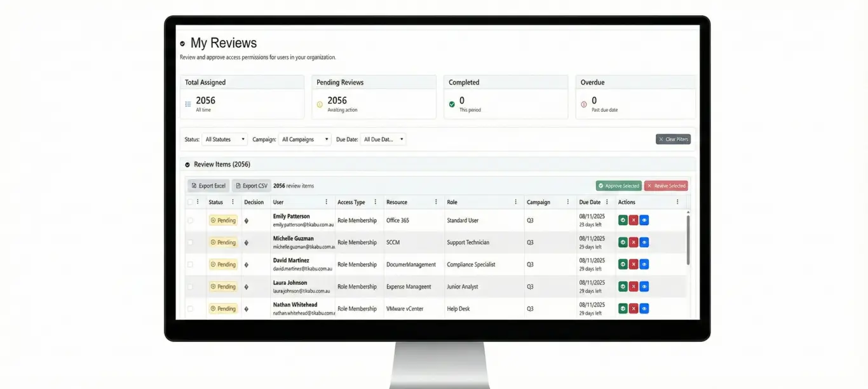The height and width of the screenshot is (389, 868).
Task: Click the green approve icon for Laura Johnson
Action: (x=623, y=287)
